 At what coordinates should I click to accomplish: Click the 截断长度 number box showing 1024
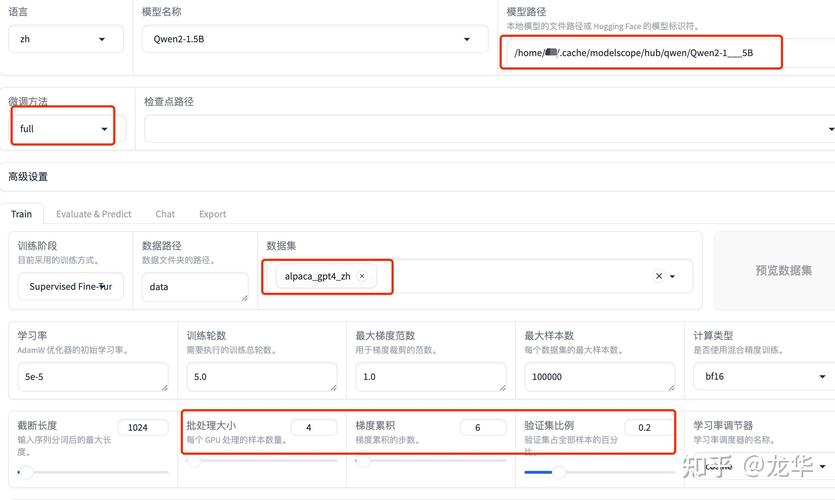143,427
